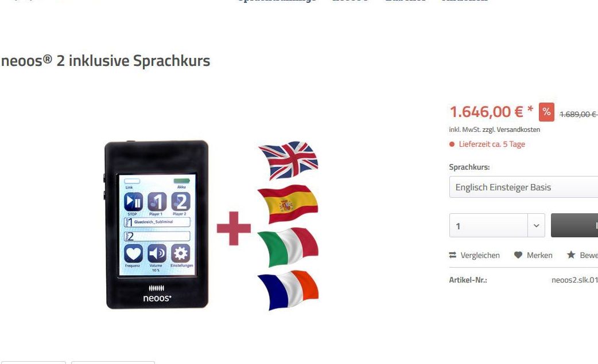The image size is (598, 364).
Task: Click the British flag image
Action: pos(288,161)
